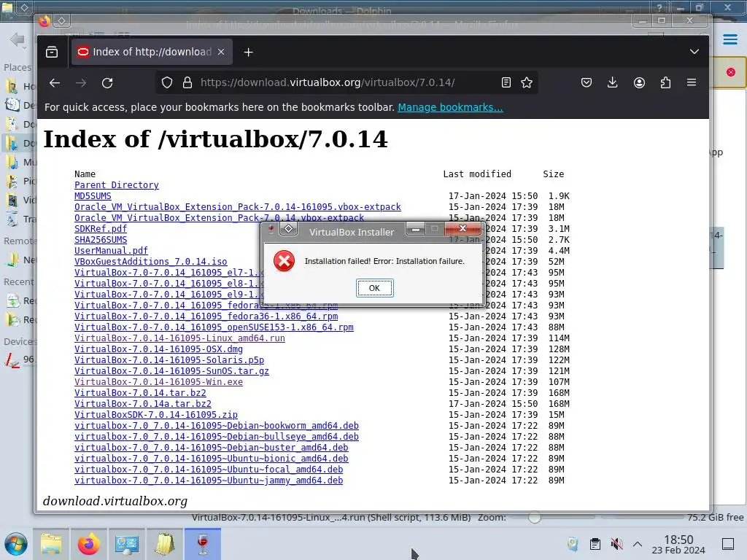Click the VirtualBox-7.0.14-161095-SunOS.tar.gz link
Image resolution: width=747 pixels, height=560 pixels.
coord(171,371)
